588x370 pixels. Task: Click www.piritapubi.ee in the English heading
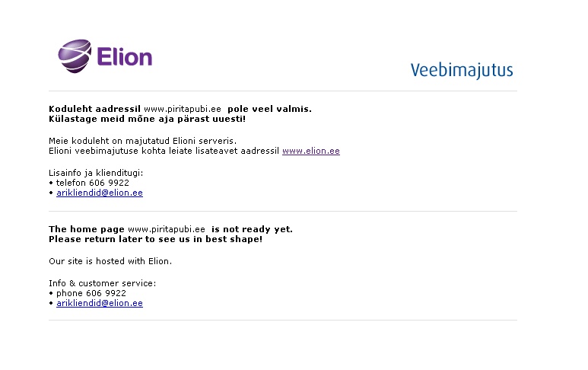(167, 229)
